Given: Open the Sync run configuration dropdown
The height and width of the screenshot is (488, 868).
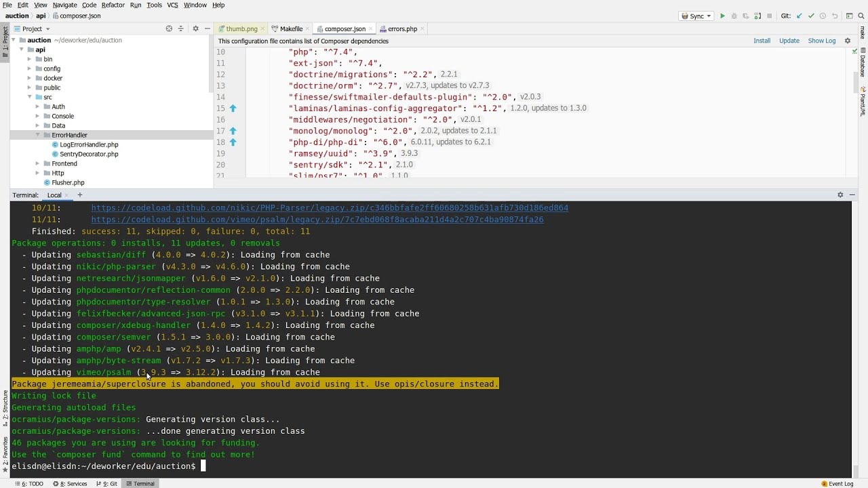Looking at the screenshot, I should tap(696, 16).
